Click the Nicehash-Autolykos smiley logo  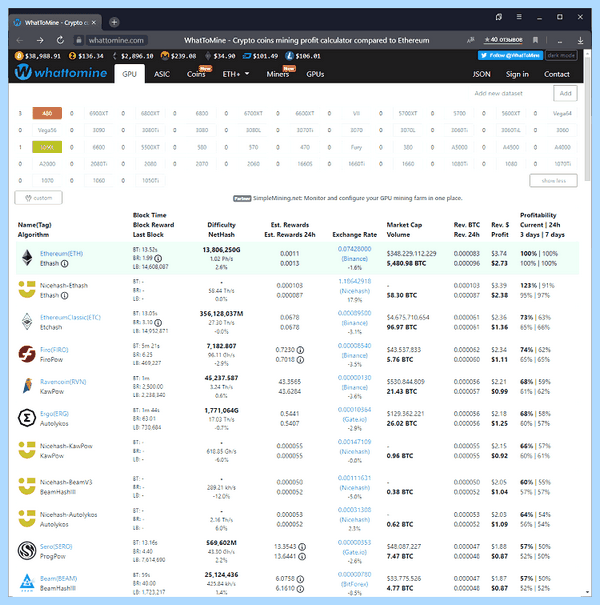tap(27, 519)
